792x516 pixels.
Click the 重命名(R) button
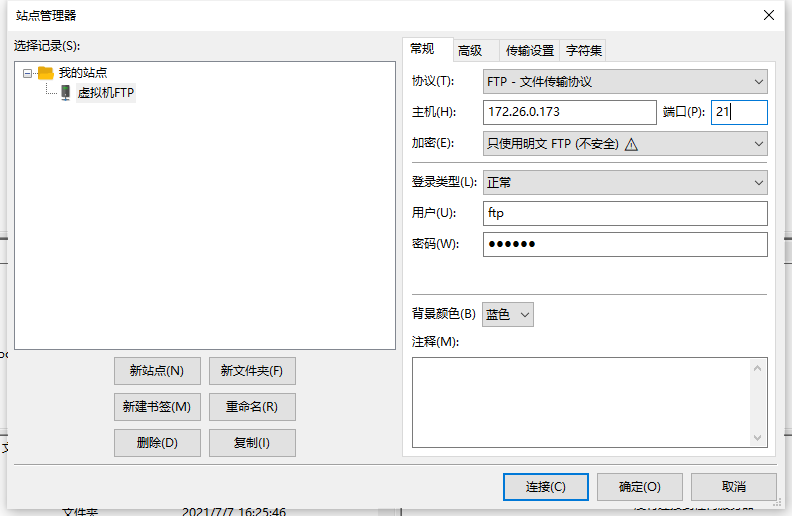[252, 407]
